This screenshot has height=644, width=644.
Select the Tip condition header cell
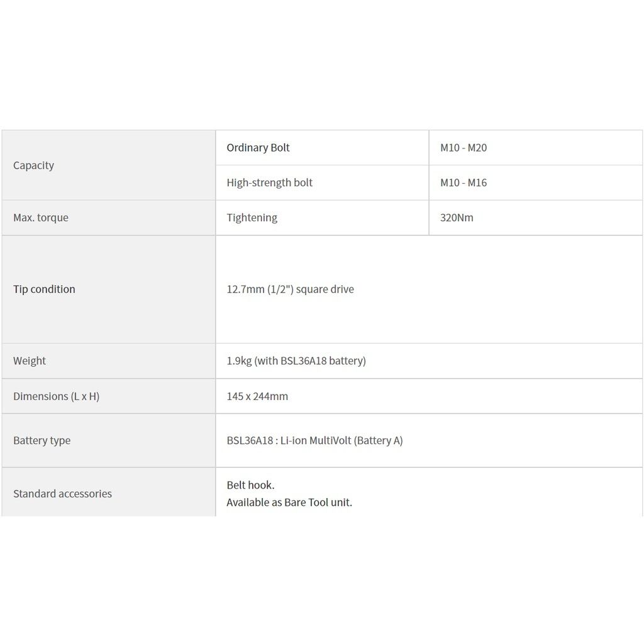click(x=108, y=289)
